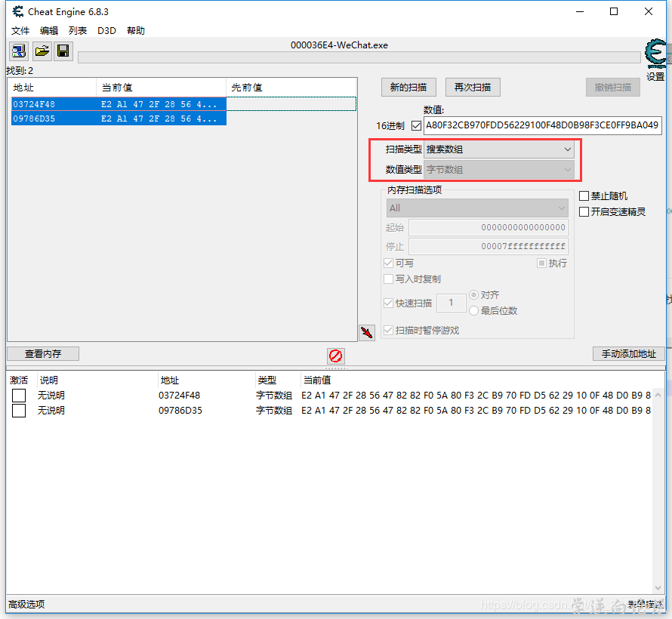Open the D3D menu
672x619 pixels.
(106, 31)
